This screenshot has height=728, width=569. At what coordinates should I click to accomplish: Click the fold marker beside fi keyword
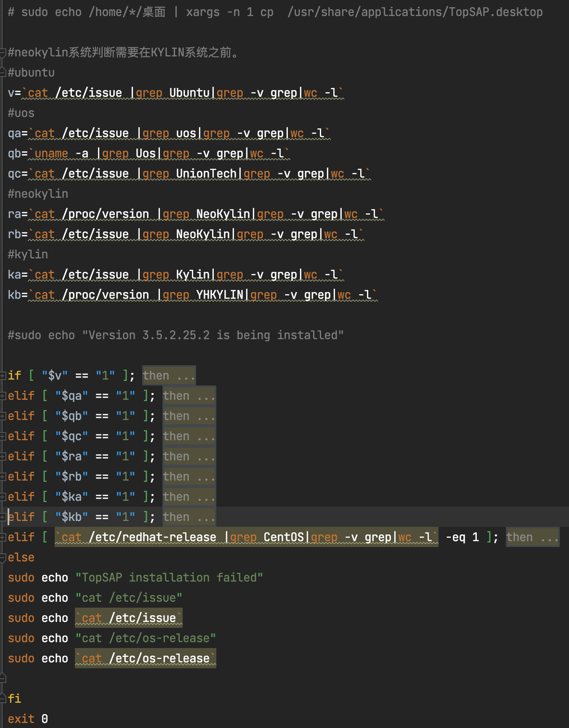pos(3,699)
